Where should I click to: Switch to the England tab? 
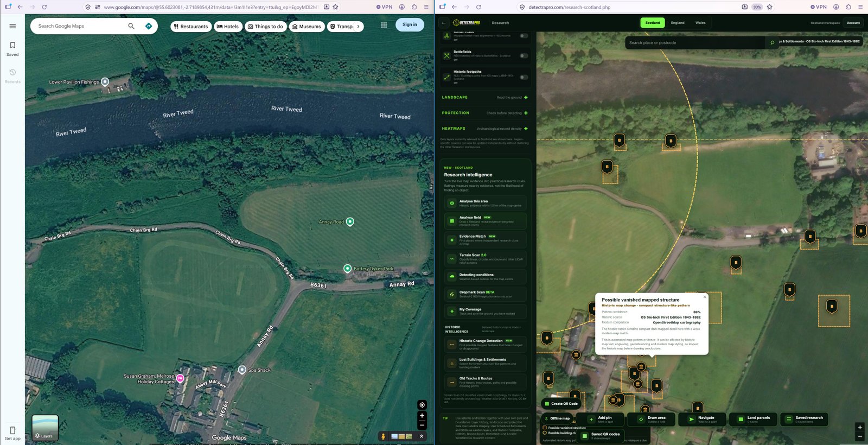[x=678, y=23]
